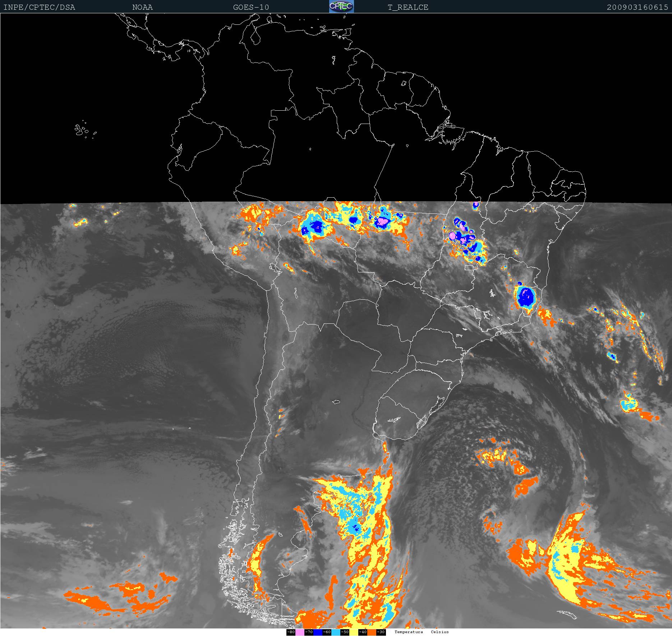
Task: Click the -40 legend value
Action: pyautogui.click(x=363, y=632)
